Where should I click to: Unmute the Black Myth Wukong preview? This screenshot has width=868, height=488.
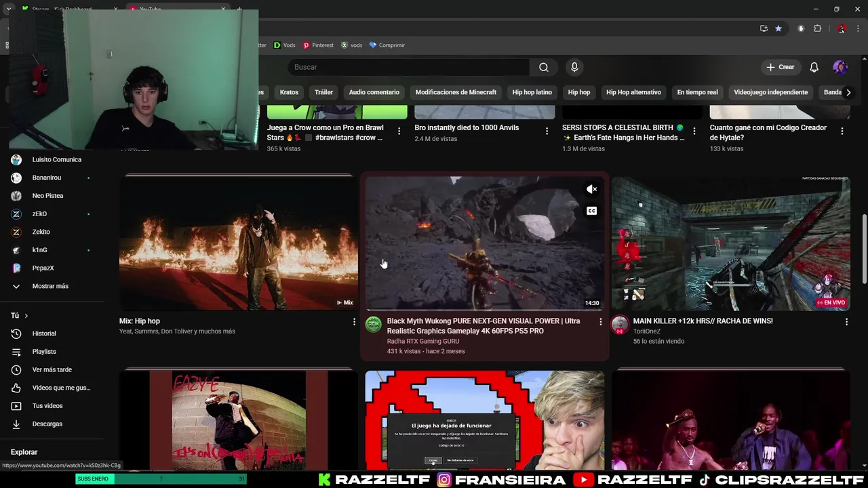pos(591,190)
